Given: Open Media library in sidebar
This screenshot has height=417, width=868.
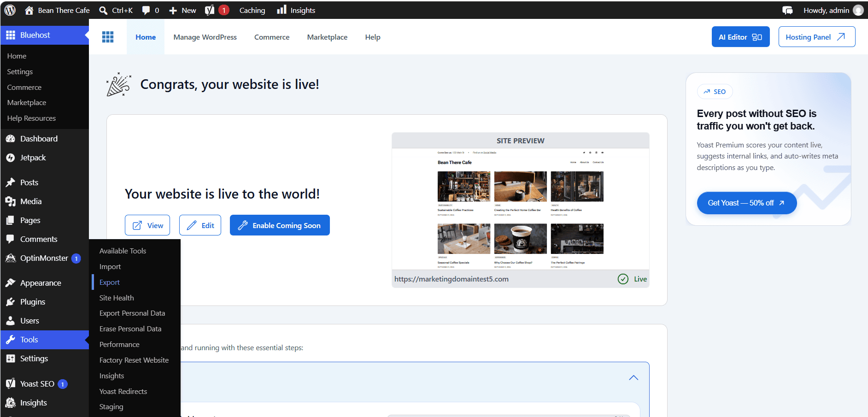Looking at the screenshot, I should click(31, 201).
